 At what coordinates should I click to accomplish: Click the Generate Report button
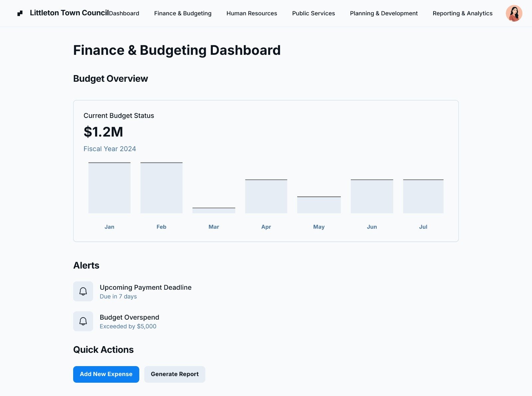(175, 374)
